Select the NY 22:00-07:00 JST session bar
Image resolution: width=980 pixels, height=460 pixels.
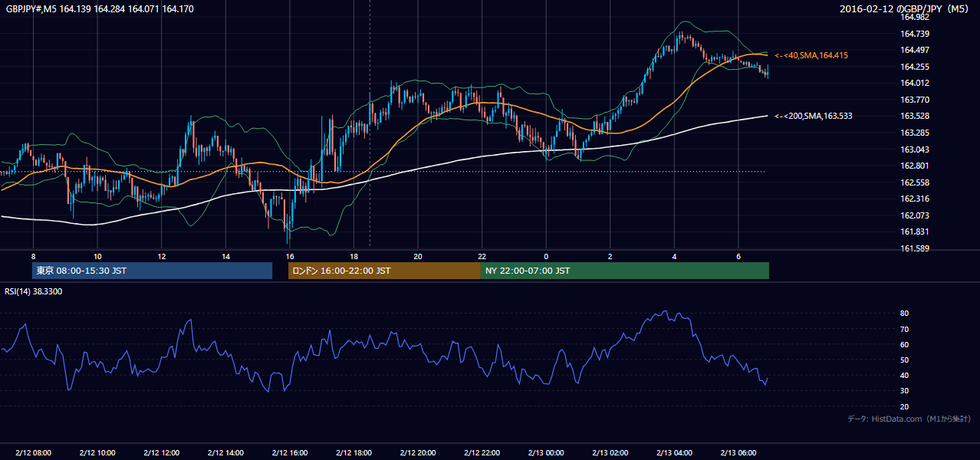click(x=625, y=271)
